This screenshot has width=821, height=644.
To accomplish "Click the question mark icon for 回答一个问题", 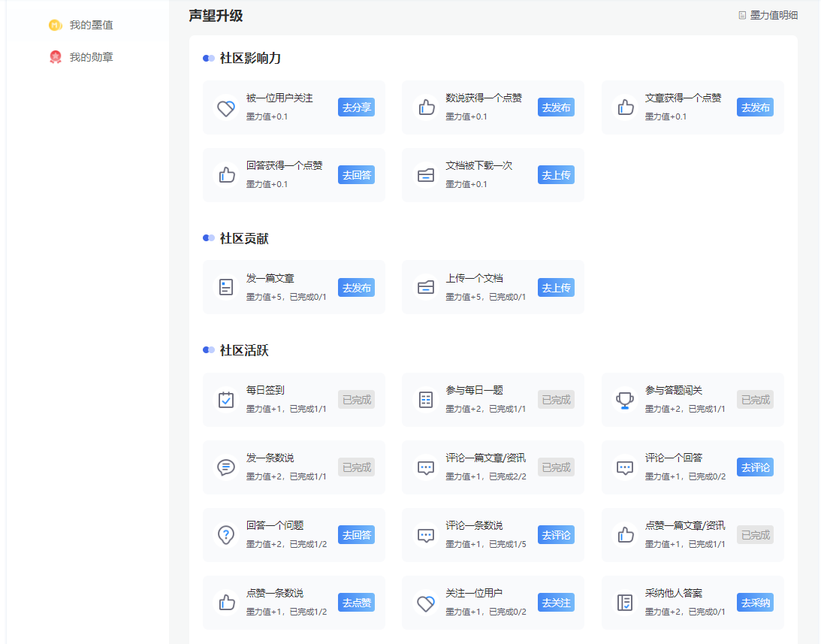I will pos(226,535).
